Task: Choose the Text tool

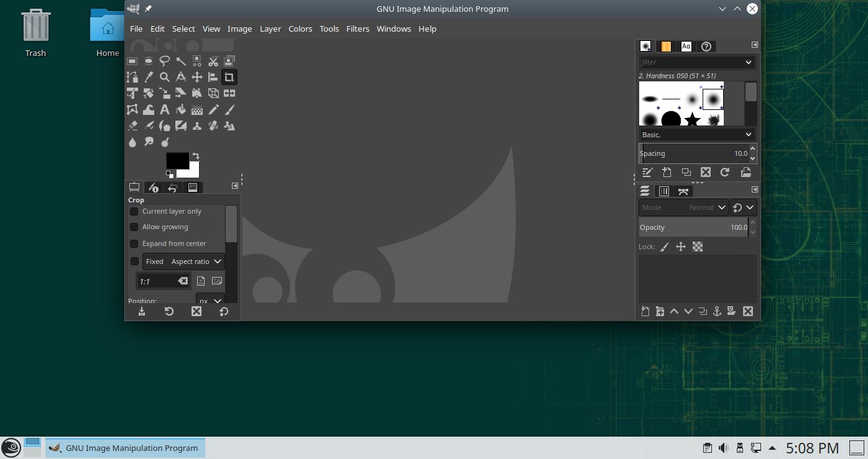Action: [165, 110]
